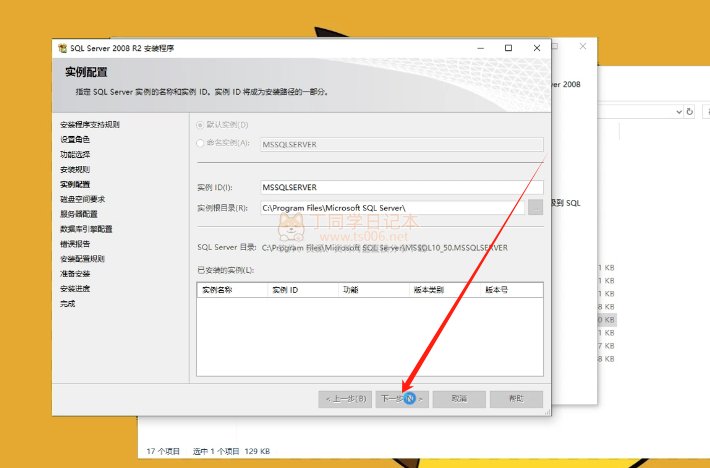Select 安装配置规则 step in sidebar
The image size is (710, 468).
(x=82, y=259)
